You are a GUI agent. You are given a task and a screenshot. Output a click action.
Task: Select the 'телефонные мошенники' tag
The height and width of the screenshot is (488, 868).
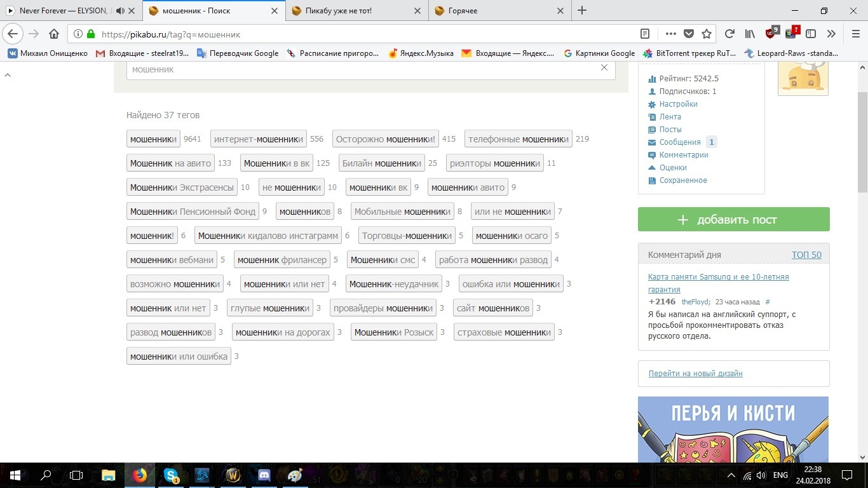[x=518, y=139]
